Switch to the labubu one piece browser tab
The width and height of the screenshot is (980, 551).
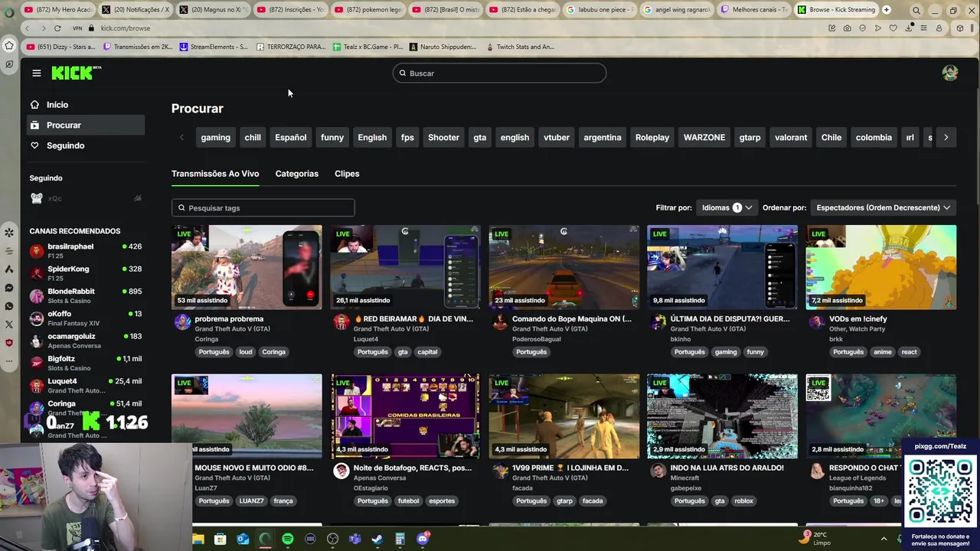click(599, 10)
